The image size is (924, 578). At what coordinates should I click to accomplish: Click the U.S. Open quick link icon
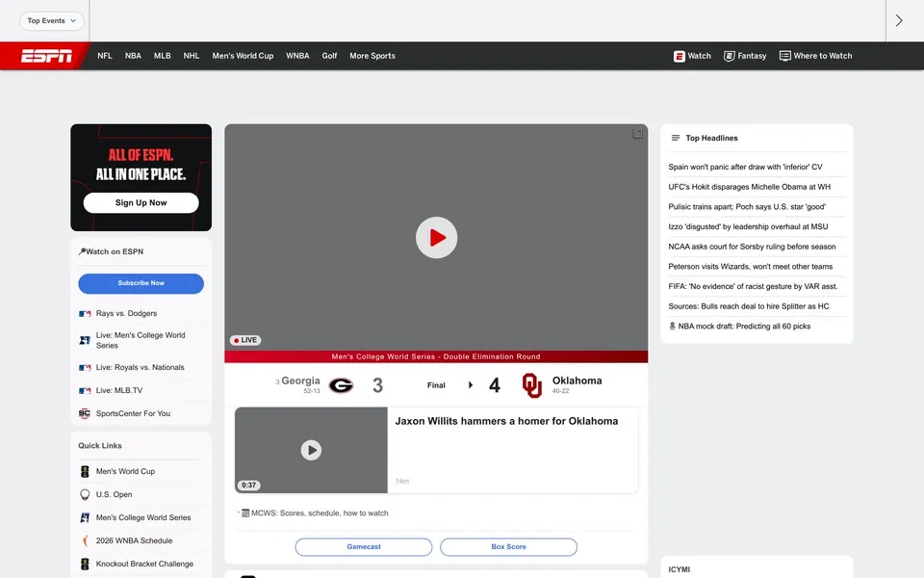coord(85,494)
